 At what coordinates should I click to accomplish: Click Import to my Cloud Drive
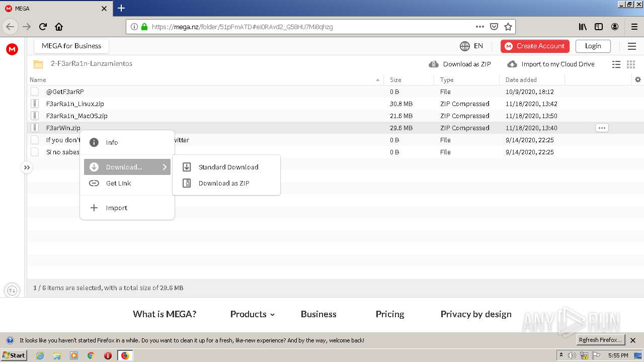click(x=551, y=64)
